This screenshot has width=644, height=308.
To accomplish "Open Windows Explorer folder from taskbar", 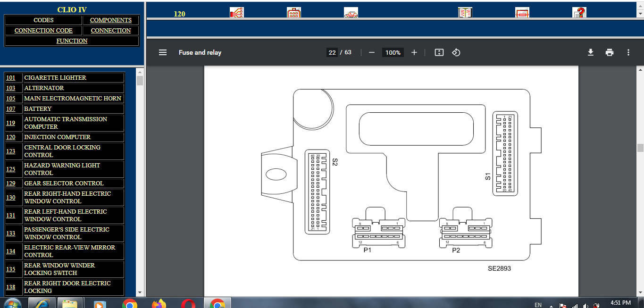I will 69,303.
